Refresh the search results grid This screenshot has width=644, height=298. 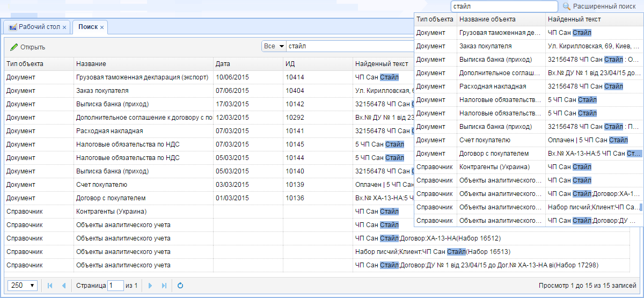pos(180,286)
